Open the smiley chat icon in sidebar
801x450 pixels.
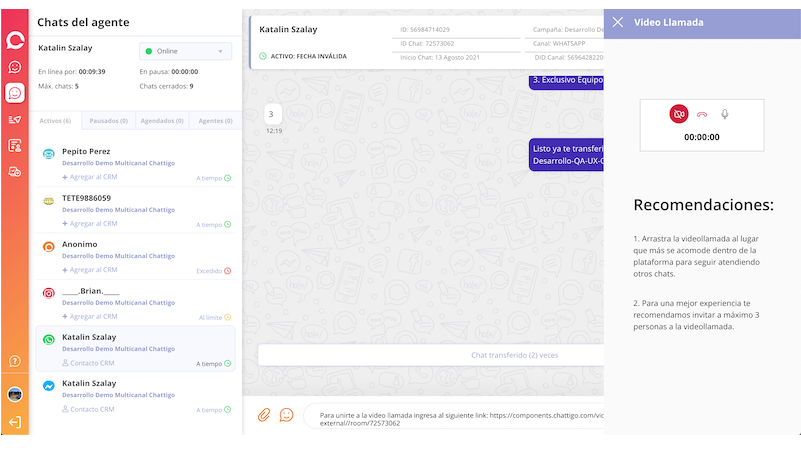coord(15,67)
